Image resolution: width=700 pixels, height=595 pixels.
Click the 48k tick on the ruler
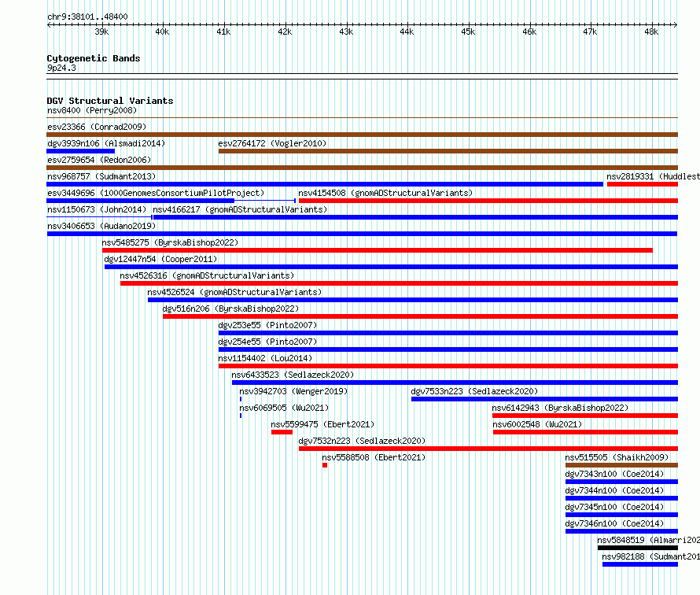click(651, 31)
